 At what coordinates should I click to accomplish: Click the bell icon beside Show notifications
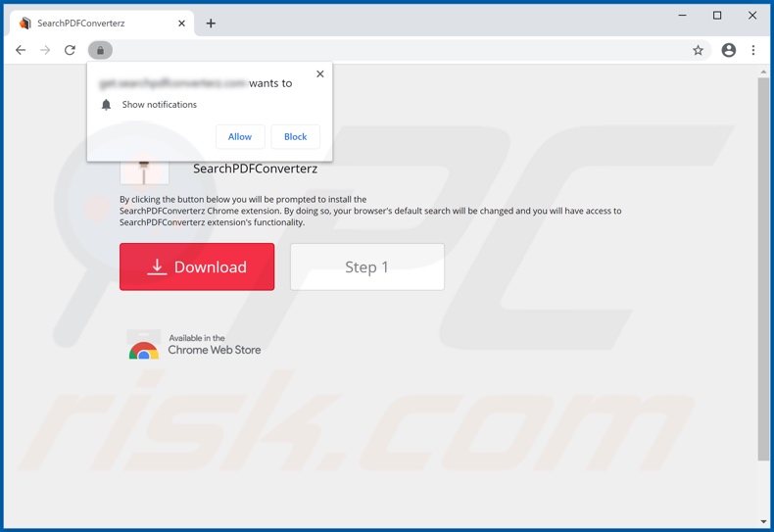tap(106, 105)
